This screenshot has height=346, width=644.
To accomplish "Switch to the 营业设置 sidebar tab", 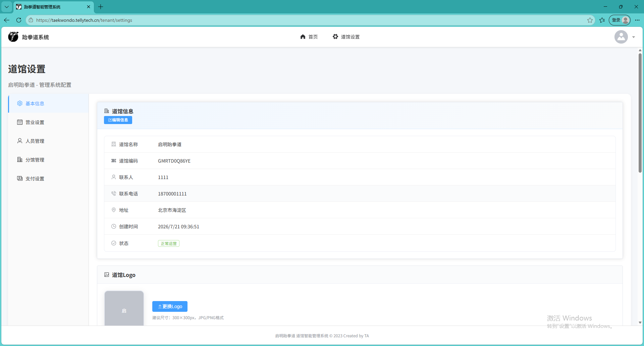I will coord(49,122).
